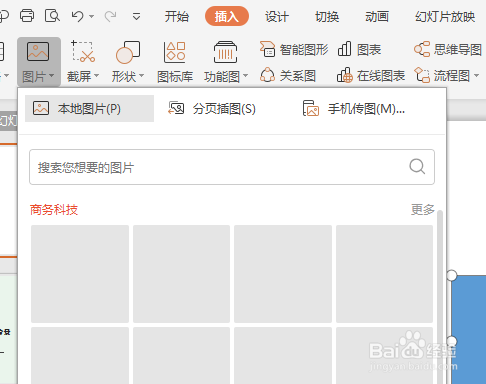
Task: Expand the 流程图 dropdown arrow
Action: coord(477,76)
